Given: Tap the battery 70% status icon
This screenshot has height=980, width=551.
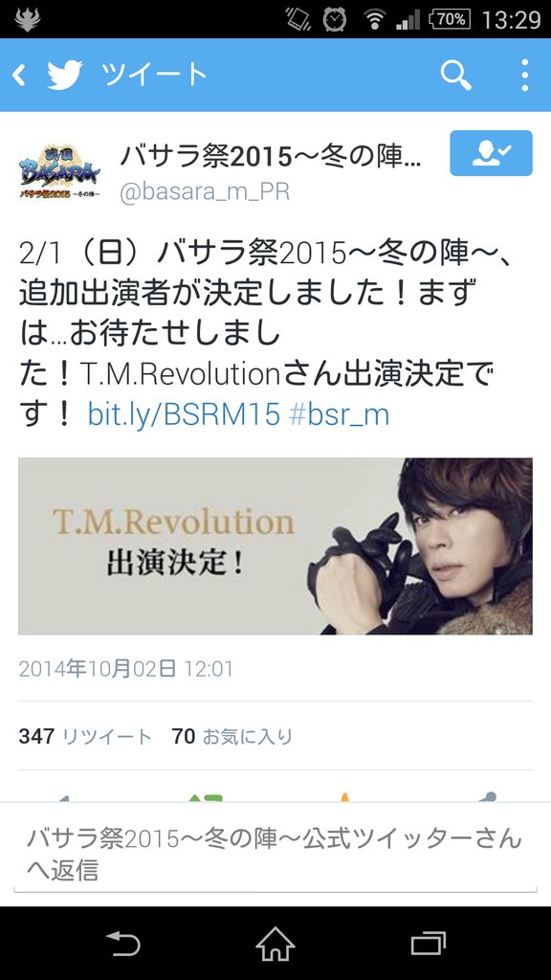Looking at the screenshot, I should tap(450, 19).
